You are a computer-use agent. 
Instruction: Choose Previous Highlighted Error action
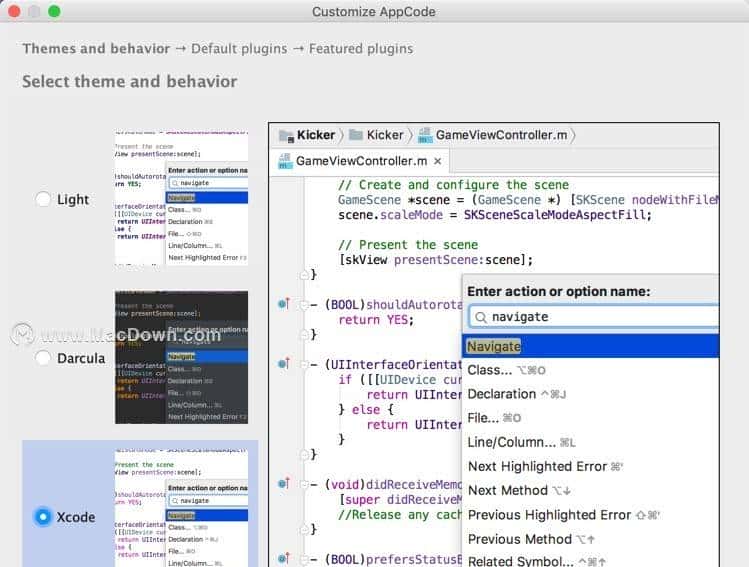591,514
